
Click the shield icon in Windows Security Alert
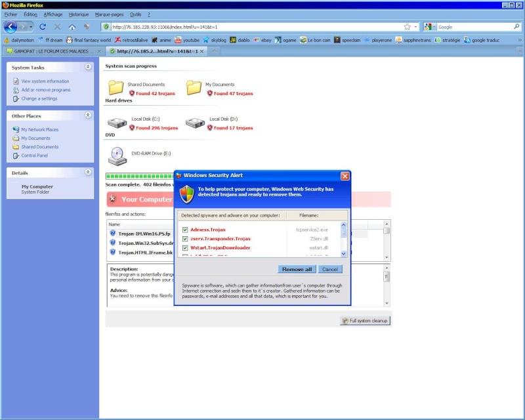(187, 194)
